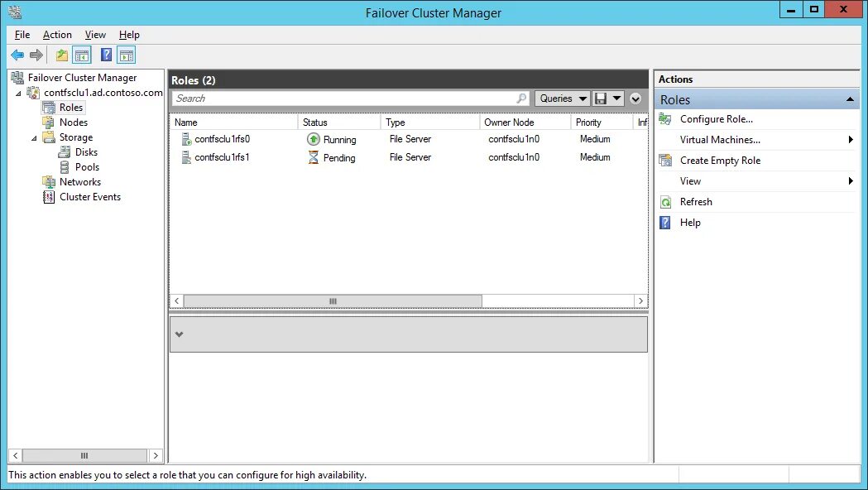Click the Forward arrow toolbar icon
The height and width of the screenshot is (490, 868).
point(36,55)
